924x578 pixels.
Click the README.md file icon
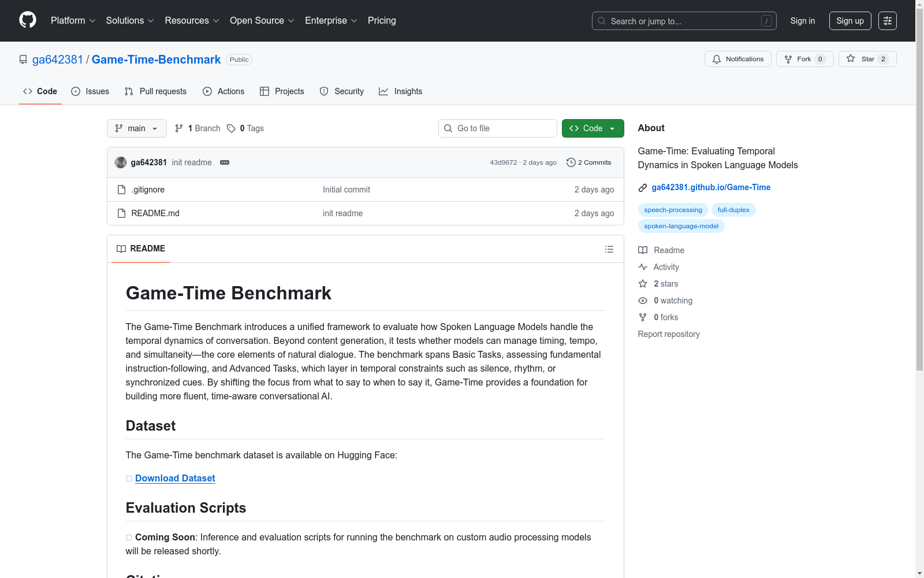121,213
